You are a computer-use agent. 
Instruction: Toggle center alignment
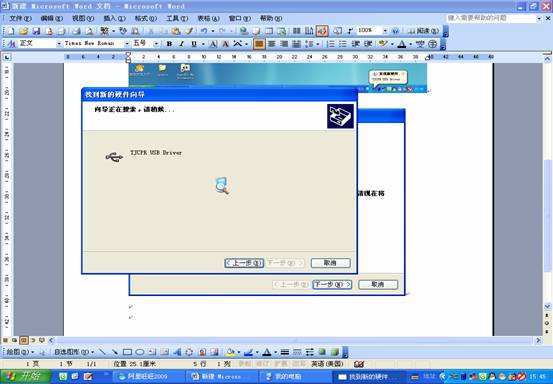pyautogui.click(x=272, y=44)
